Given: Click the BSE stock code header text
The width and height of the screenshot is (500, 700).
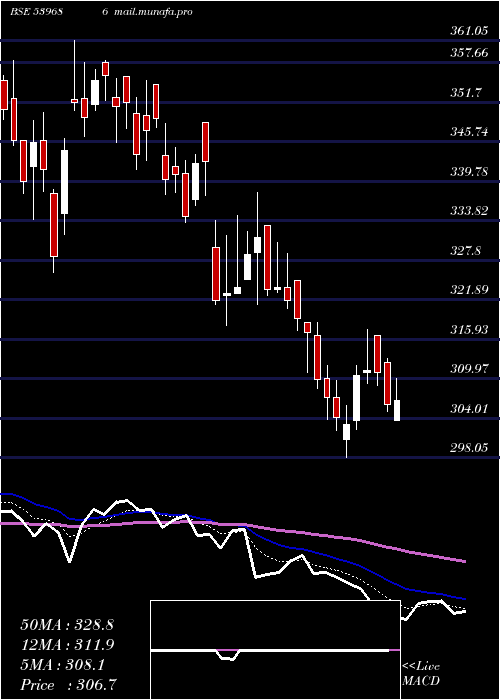Looking at the screenshot, I should tap(36, 12).
